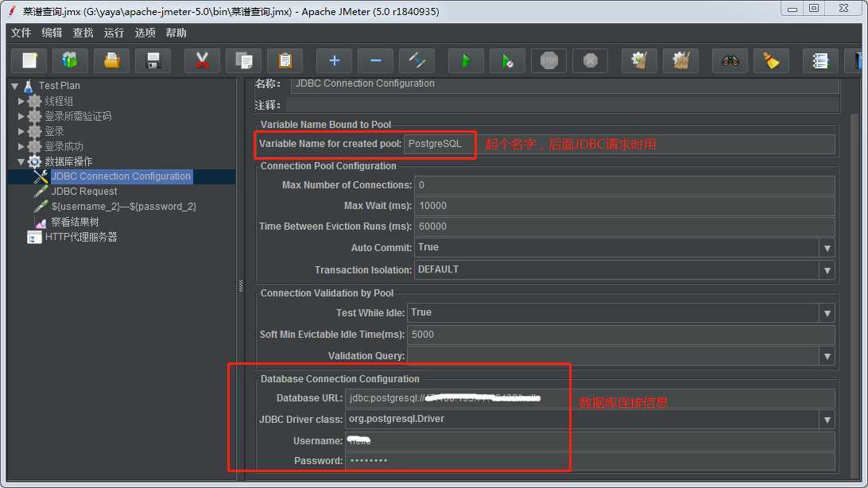Click the Max Wait (ms) field
Image resolution: width=868 pixels, height=488 pixels.
(625, 206)
